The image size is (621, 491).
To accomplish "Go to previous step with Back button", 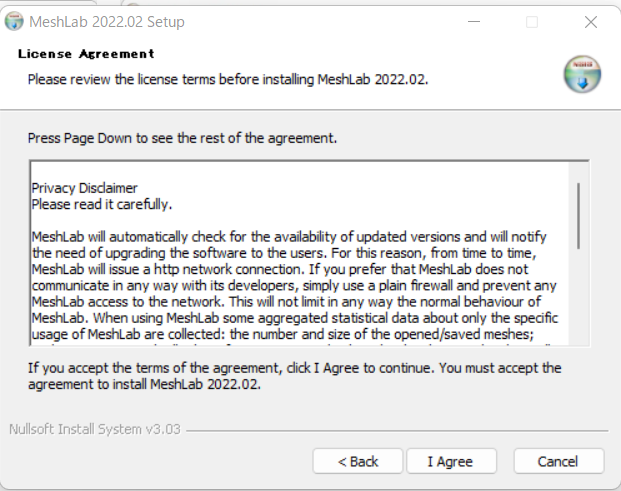I will pos(358,461).
